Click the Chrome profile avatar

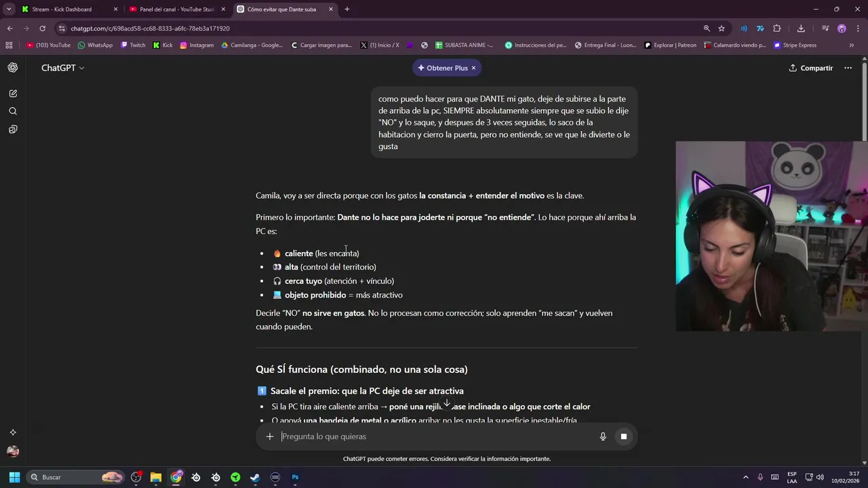[x=842, y=28]
